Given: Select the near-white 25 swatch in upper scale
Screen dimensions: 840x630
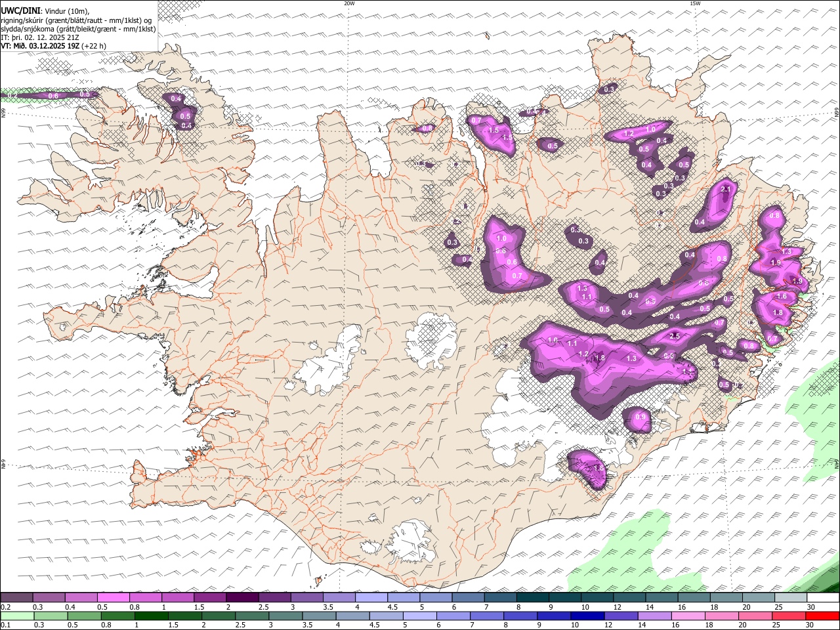Looking at the screenshot, I should pyautogui.click(x=791, y=598).
